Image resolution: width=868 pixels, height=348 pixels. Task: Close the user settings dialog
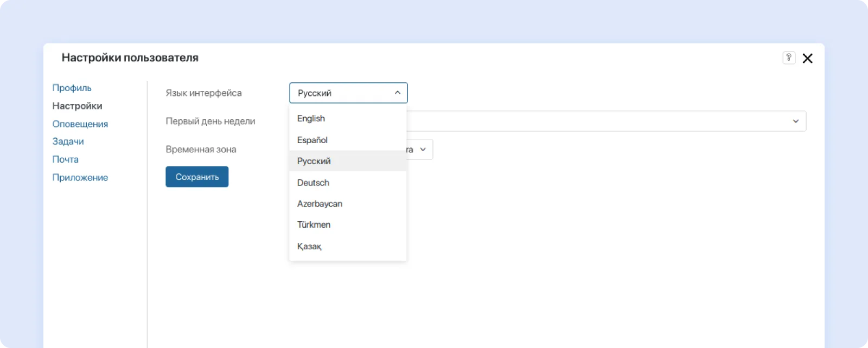(x=807, y=59)
